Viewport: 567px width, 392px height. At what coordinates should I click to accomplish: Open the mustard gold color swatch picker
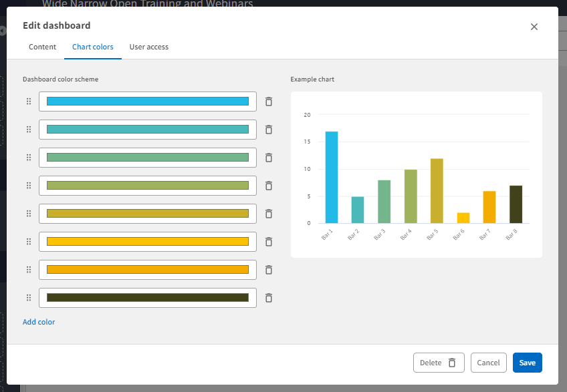click(x=148, y=214)
